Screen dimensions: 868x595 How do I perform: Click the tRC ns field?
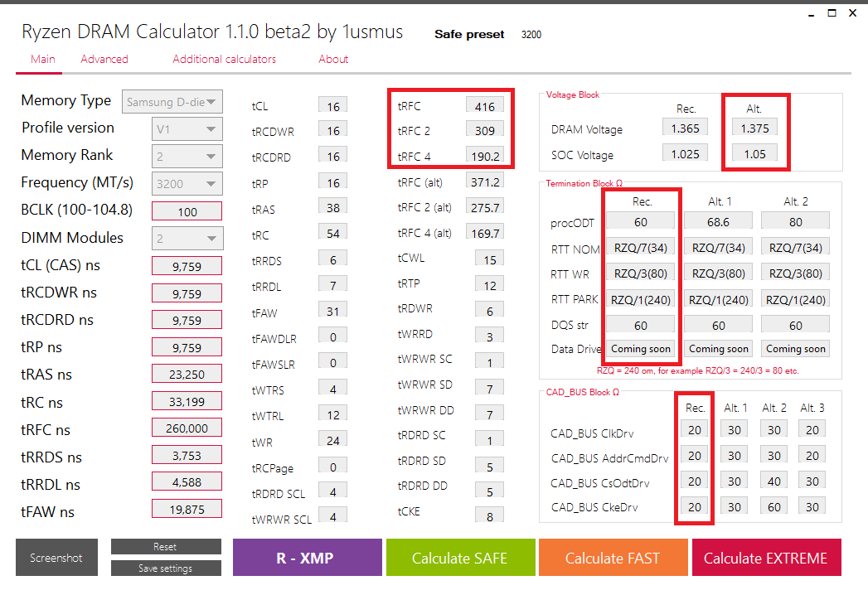[187, 401]
